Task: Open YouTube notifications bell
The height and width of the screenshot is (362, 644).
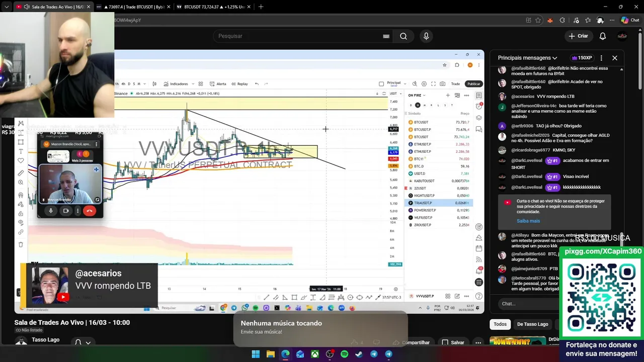Action: (x=603, y=36)
